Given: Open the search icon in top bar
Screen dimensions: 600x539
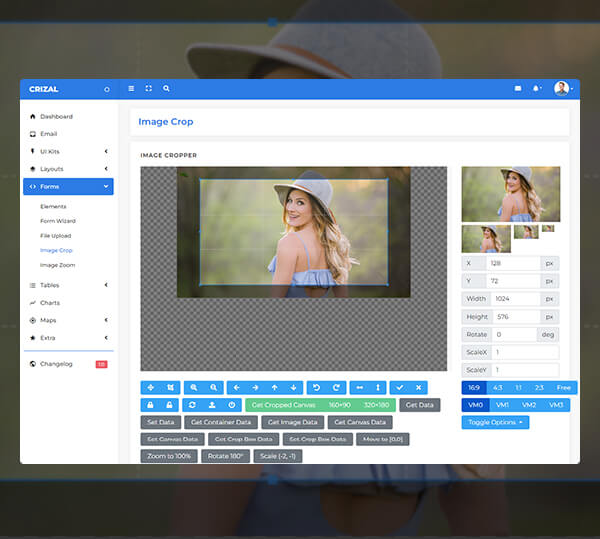Looking at the screenshot, I should 166,88.
